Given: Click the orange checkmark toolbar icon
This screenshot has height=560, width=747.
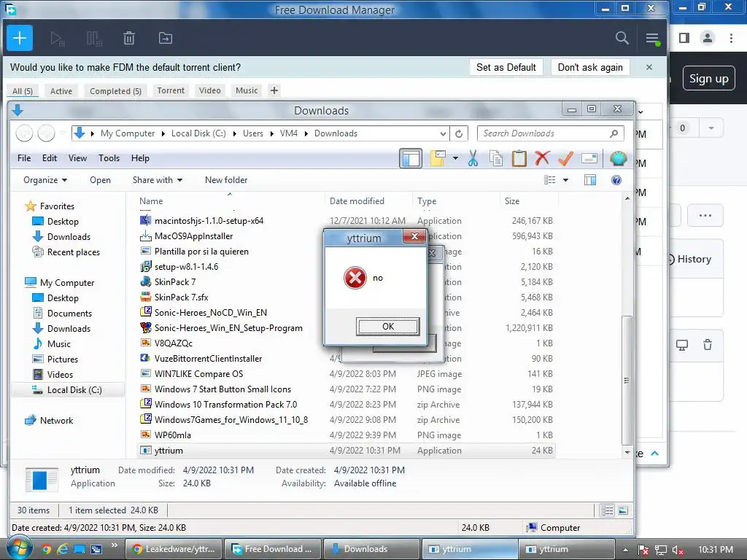Looking at the screenshot, I should (x=565, y=158).
